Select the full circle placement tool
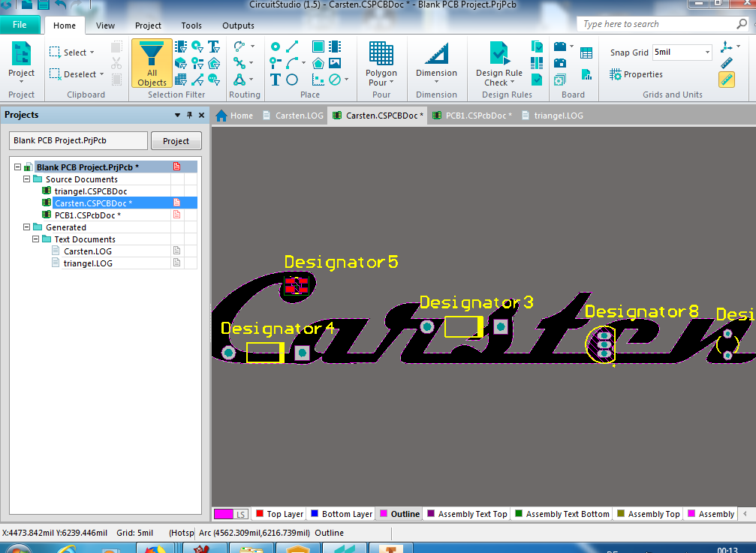Screen dimensions: 756x553 click(x=292, y=80)
